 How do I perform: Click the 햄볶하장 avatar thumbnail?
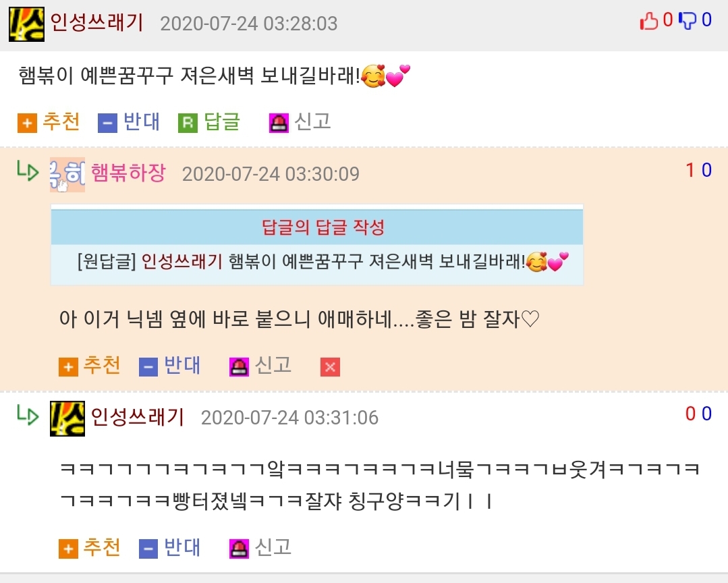67,175
